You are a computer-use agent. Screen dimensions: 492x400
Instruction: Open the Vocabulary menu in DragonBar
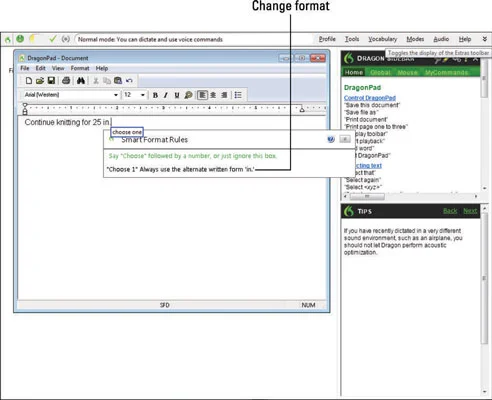coord(383,39)
